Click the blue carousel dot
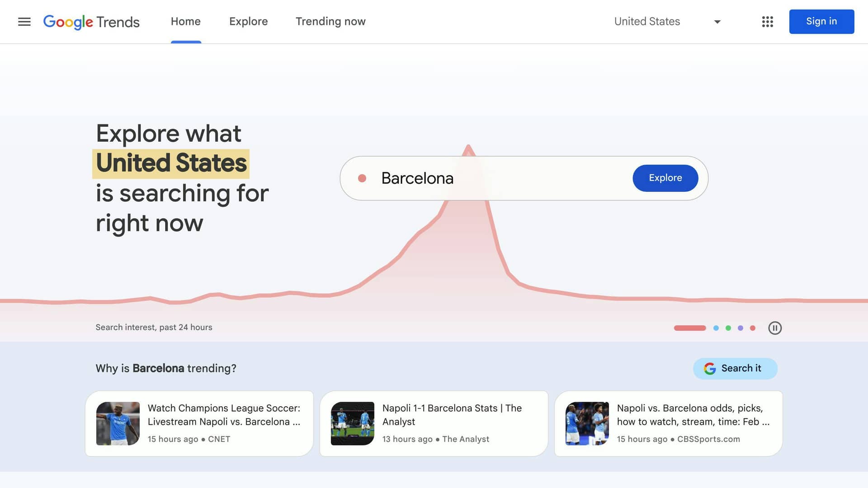Image resolution: width=868 pixels, height=488 pixels. tap(716, 328)
